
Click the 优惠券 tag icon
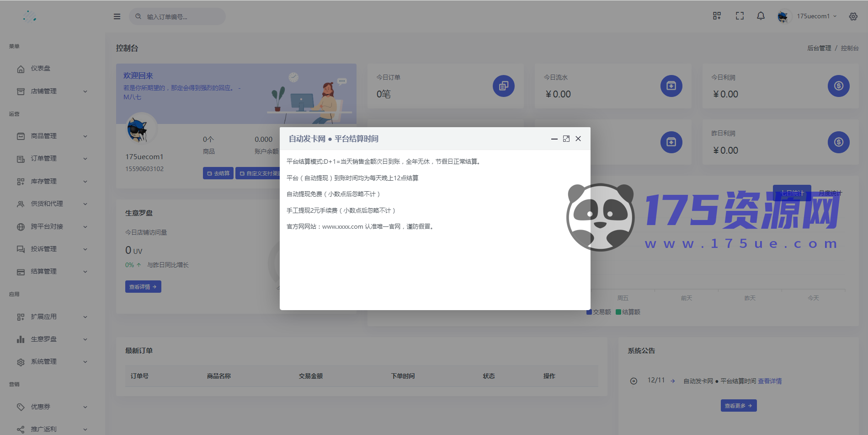[21, 407]
